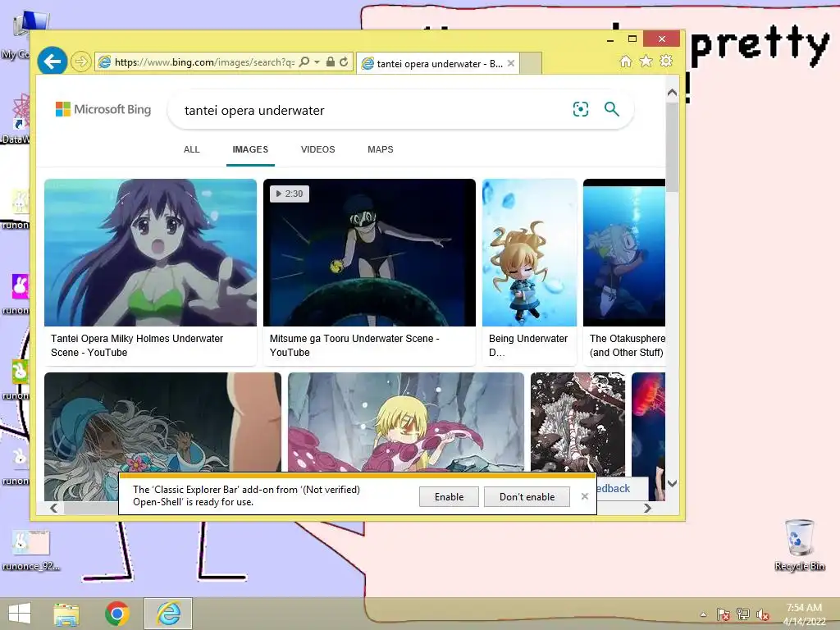The height and width of the screenshot is (630, 840).
Task: Click the Feedback link
Action: coord(614,489)
